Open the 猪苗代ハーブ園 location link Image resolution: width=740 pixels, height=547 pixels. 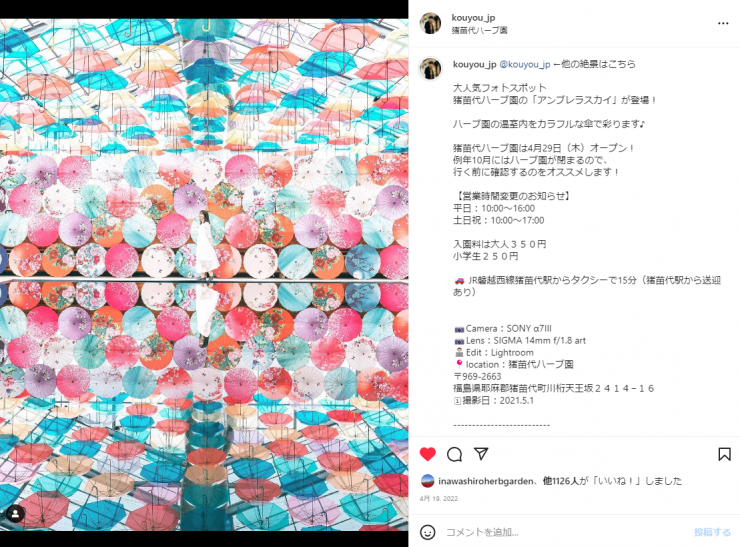(x=479, y=30)
